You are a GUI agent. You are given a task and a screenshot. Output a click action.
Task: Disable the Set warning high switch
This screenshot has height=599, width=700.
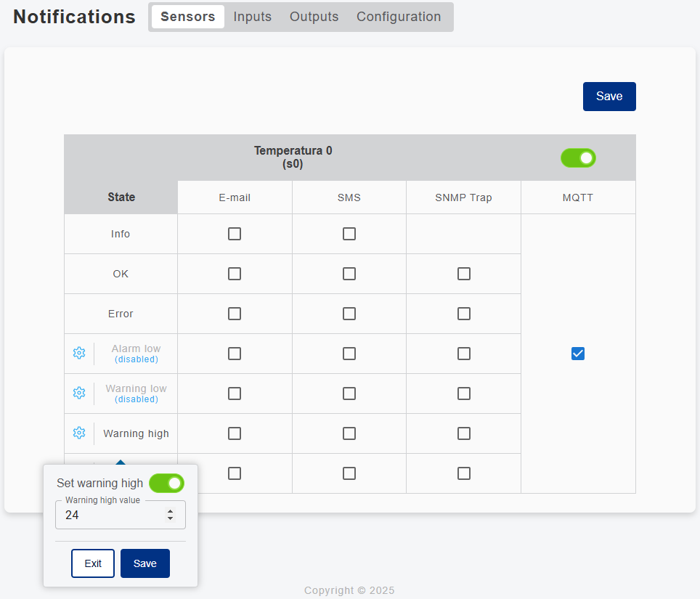pos(166,483)
